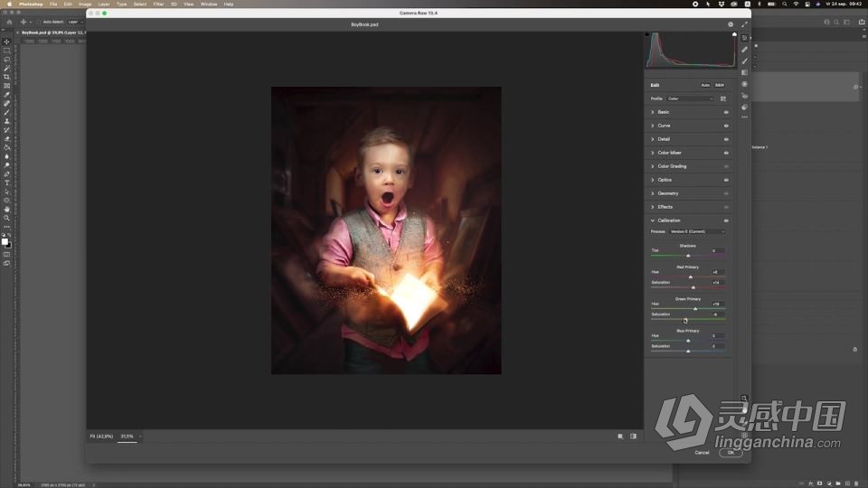
Task: Select the History Brush tool
Action: pos(6,130)
